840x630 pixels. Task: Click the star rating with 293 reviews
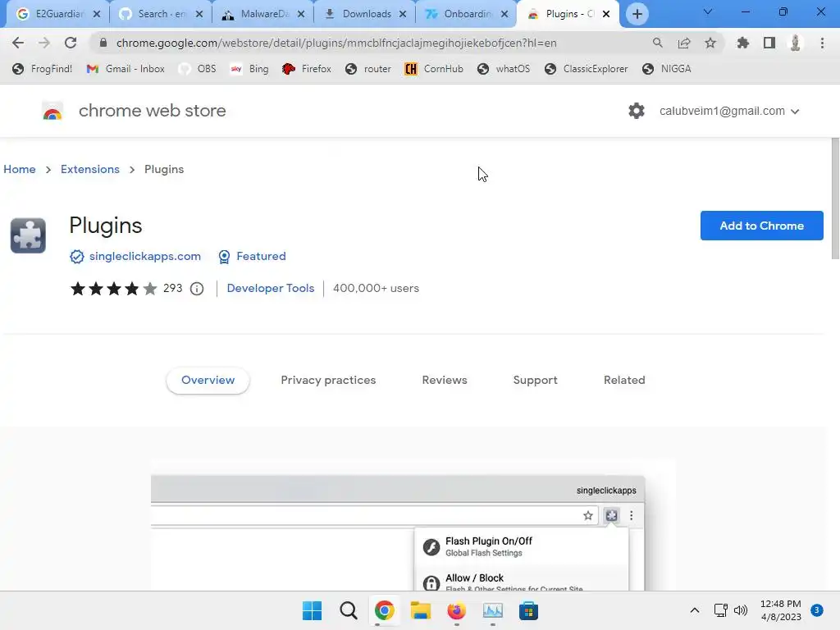126,289
